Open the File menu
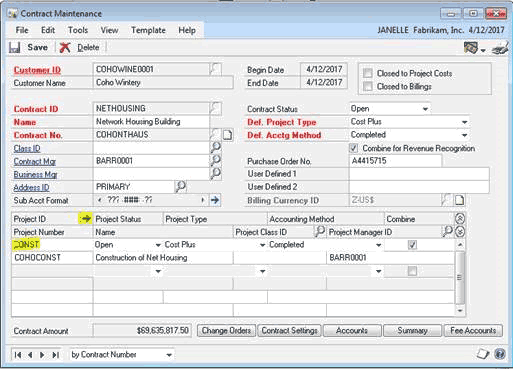 tap(22, 30)
